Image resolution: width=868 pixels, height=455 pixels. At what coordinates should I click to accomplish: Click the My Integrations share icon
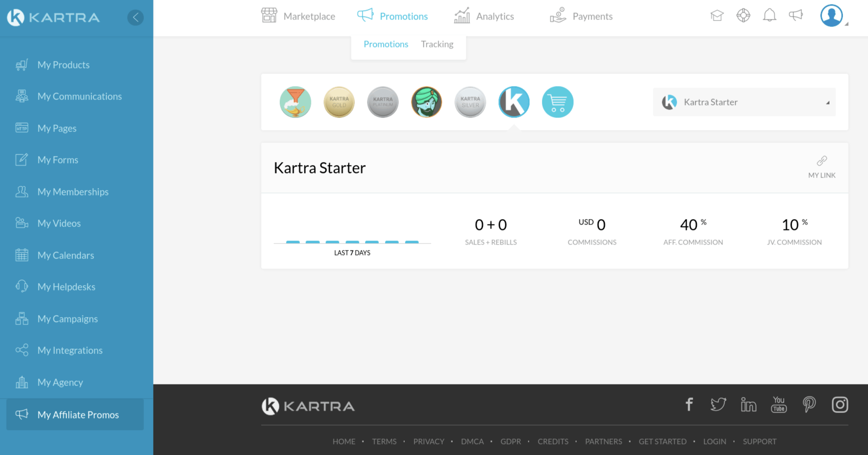click(21, 350)
